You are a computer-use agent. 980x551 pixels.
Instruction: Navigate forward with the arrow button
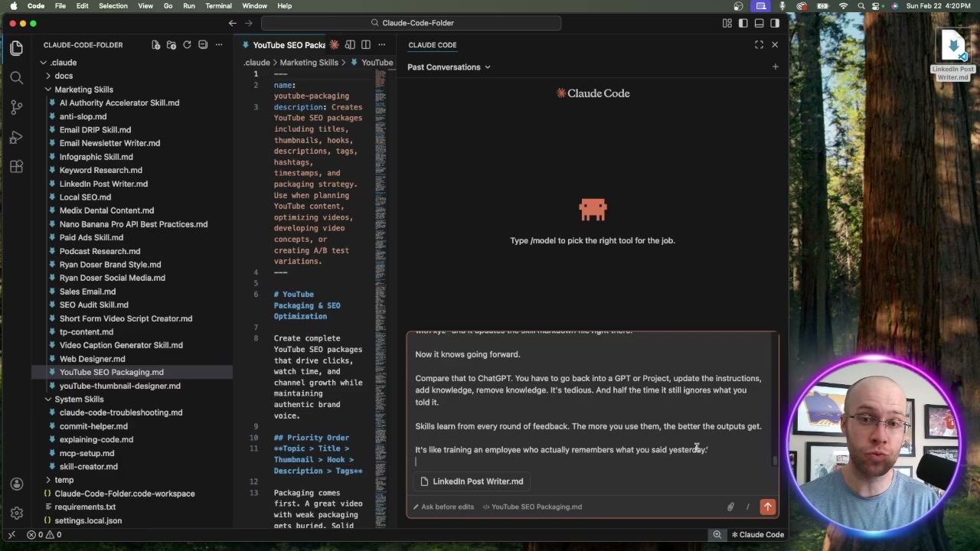click(x=249, y=23)
